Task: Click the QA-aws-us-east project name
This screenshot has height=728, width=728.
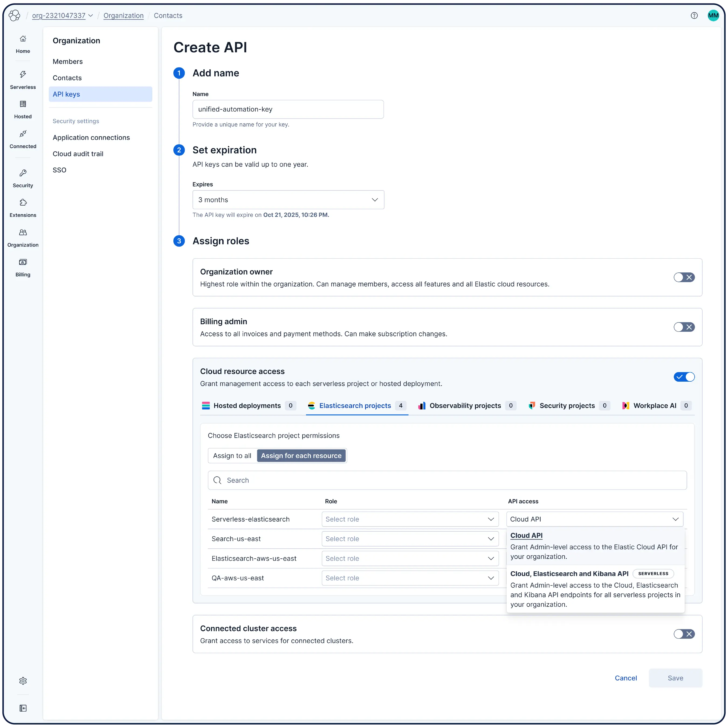Action: pos(238,578)
